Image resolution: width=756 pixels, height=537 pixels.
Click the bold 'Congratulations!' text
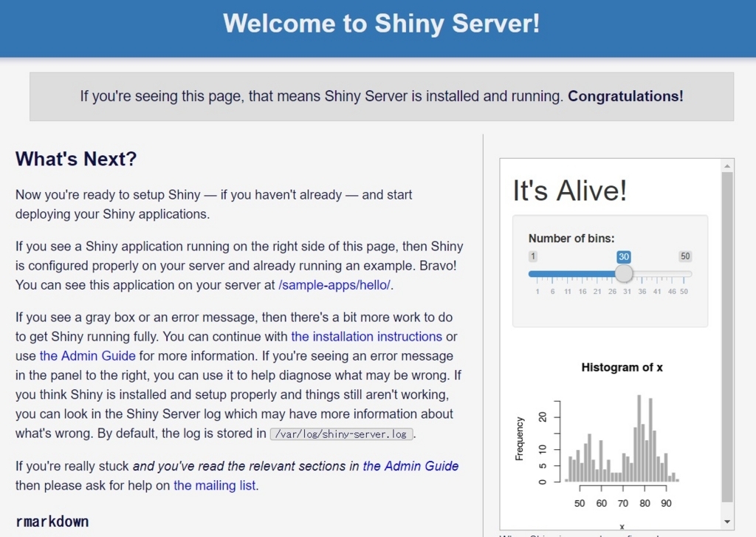(625, 96)
